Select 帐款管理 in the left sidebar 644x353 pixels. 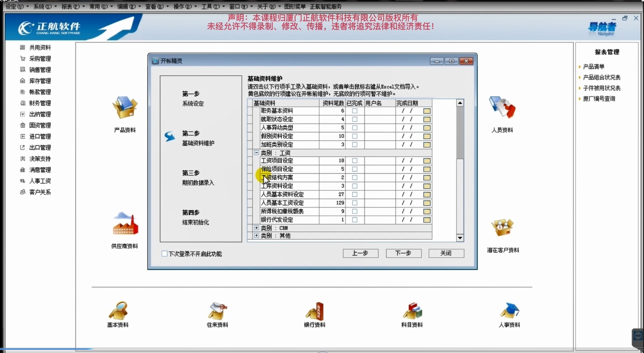[40, 92]
